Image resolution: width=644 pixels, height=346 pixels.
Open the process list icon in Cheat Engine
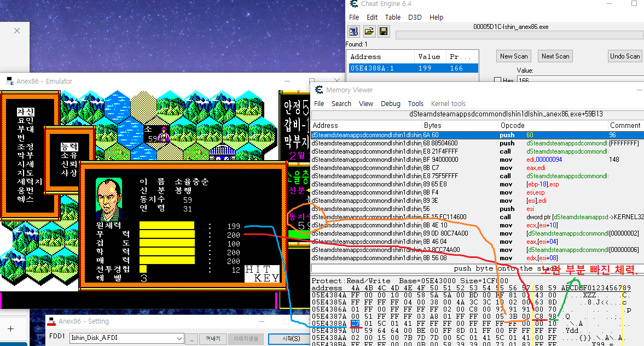point(353,31)
